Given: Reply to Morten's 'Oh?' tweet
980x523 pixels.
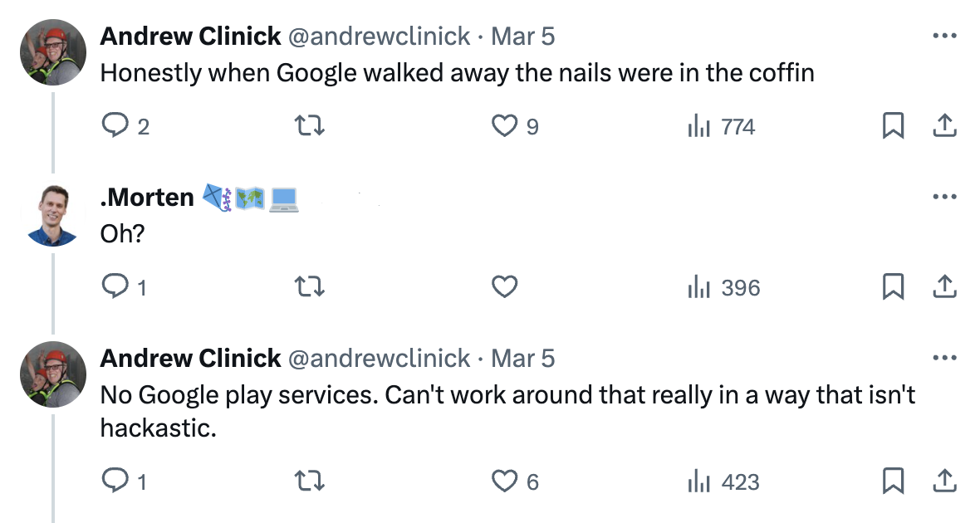Looking at the screenshot, I should [x=112, y=287].
